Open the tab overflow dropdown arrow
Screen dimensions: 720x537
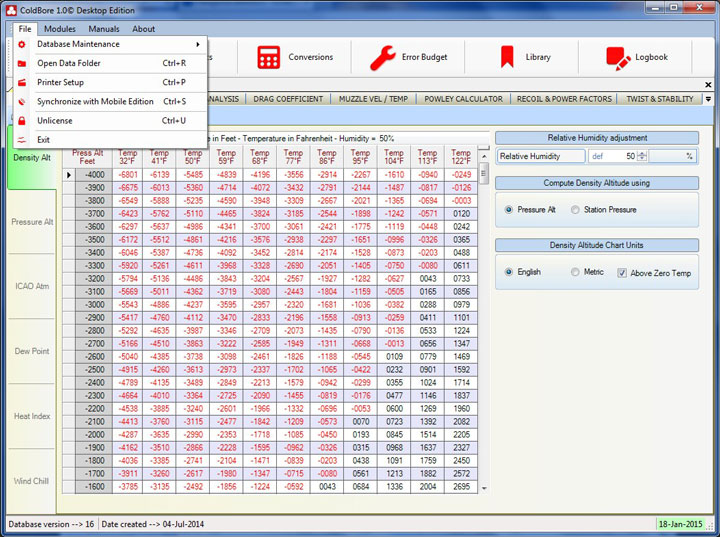708,99
